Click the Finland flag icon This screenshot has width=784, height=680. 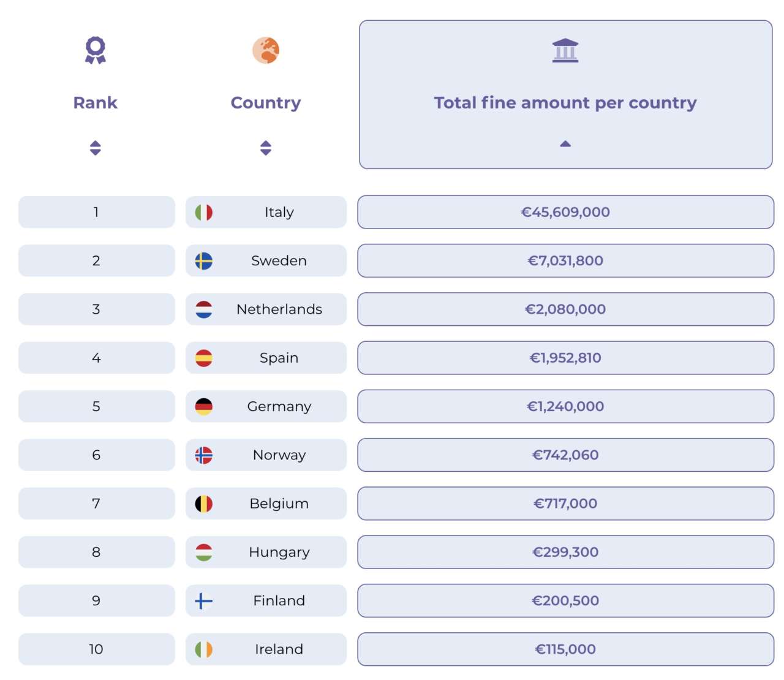pyautogui.click(x=204, y=601)
